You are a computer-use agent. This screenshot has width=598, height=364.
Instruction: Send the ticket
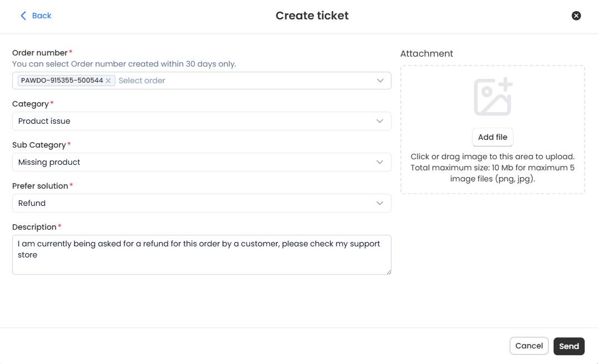point(569,346)
